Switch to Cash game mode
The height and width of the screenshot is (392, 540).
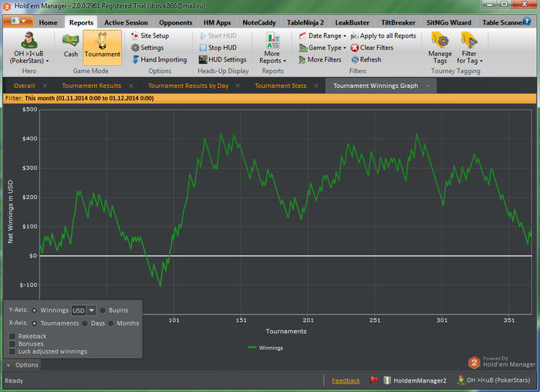71,46
